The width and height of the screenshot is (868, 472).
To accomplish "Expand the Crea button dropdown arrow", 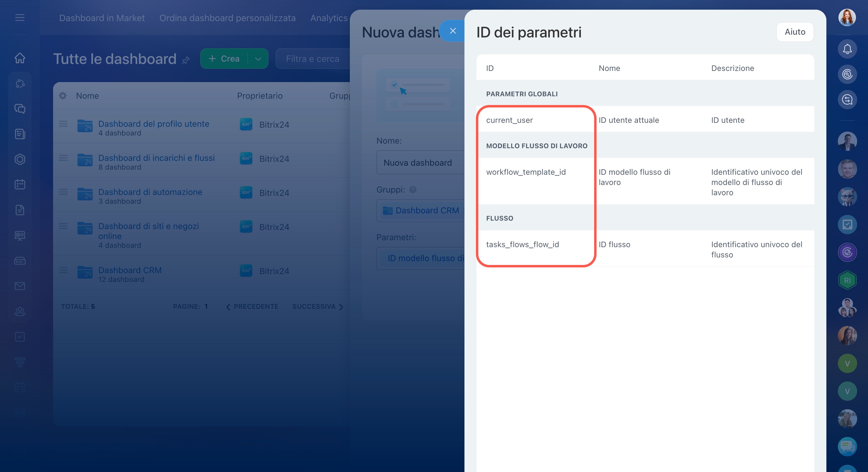I will 258,59.
